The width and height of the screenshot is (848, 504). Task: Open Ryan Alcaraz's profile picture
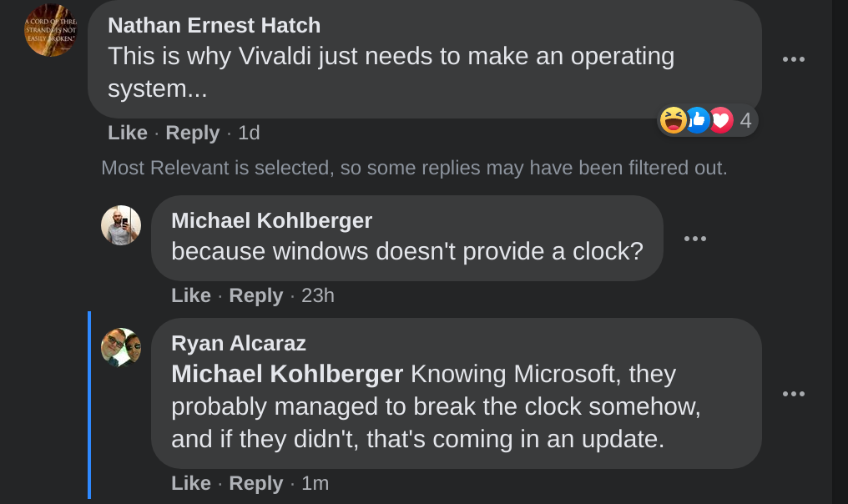(x=121, y=348)
